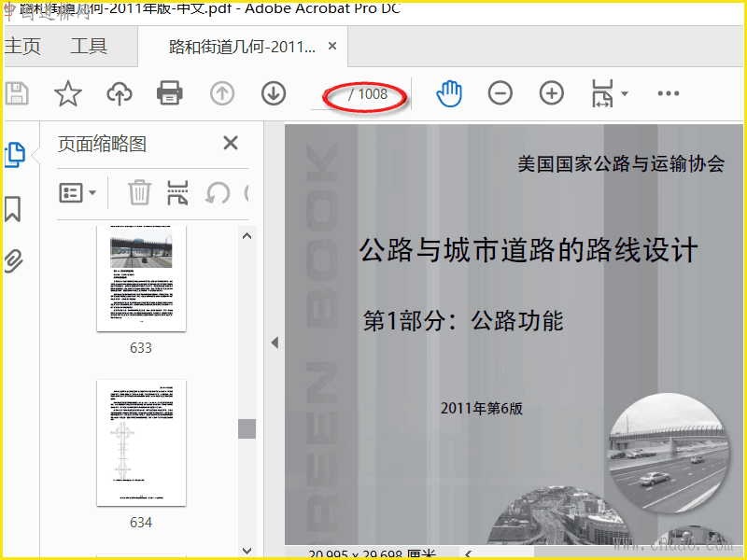Screen dimensions: 747x560
Task: Click the page number input field
Action: pyautogui.click(x=329, y=94)
